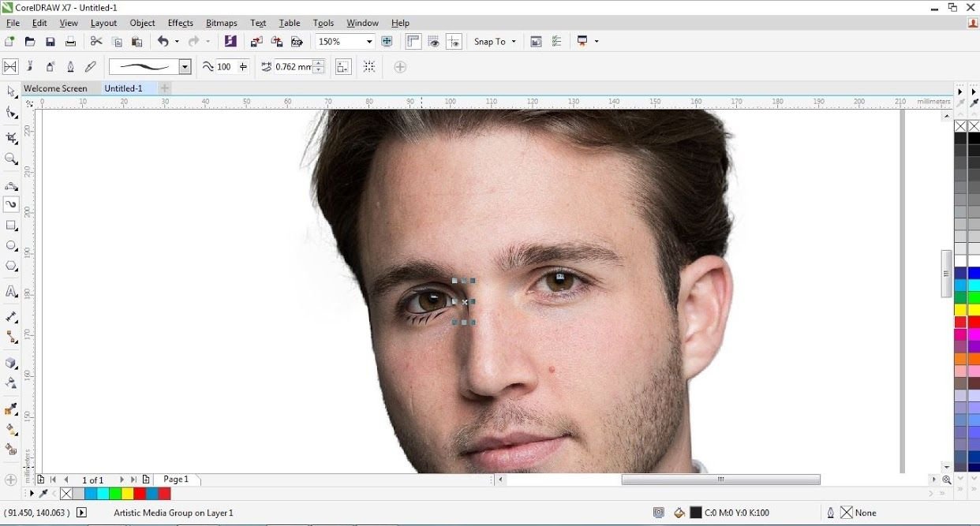980x526 pixels.
Task: Open the Layout menu
Action: 103,23
